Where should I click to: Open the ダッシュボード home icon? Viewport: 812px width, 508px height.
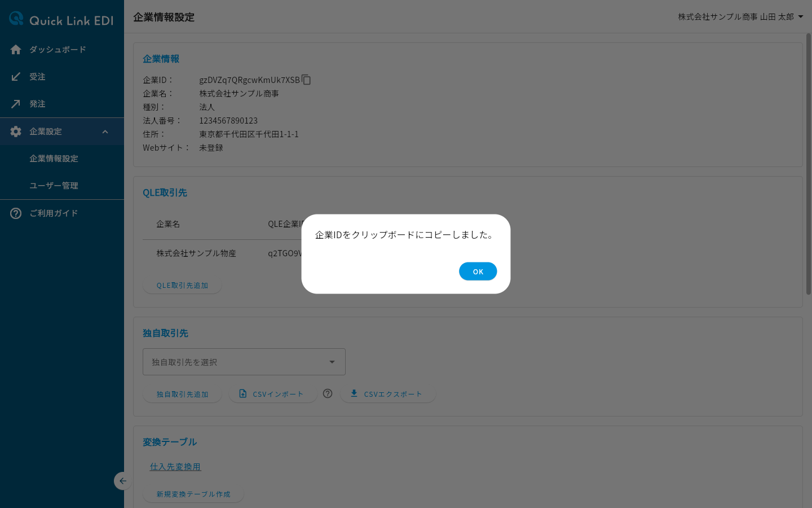(16, 50)
